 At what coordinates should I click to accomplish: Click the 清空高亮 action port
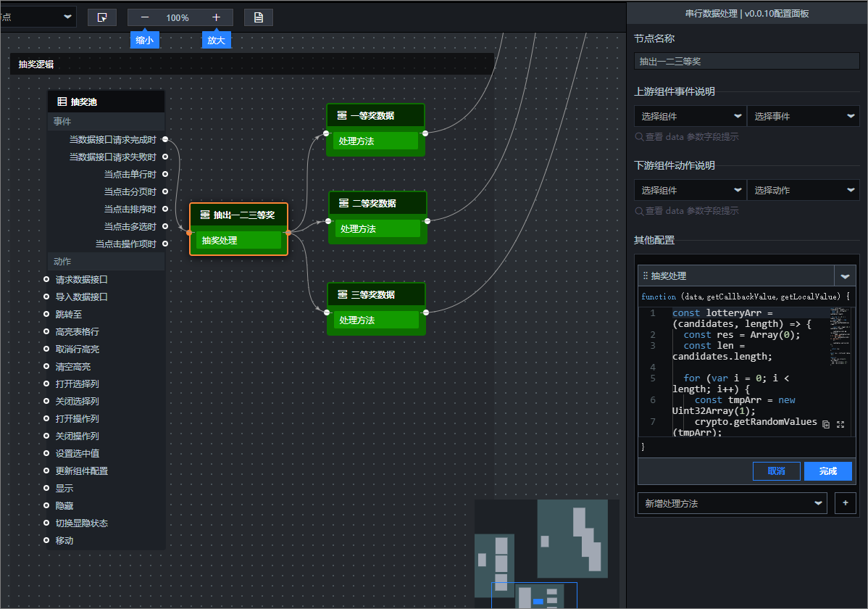tap(46, 366)
